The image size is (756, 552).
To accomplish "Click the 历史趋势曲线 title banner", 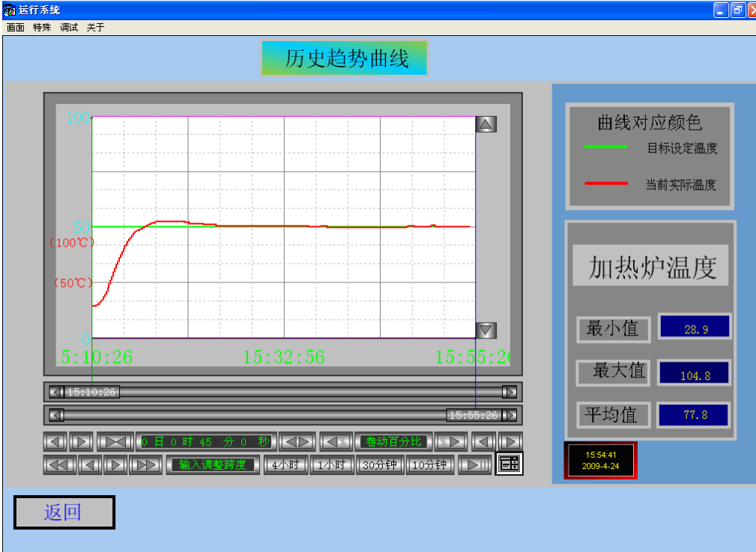I will 344,58.
